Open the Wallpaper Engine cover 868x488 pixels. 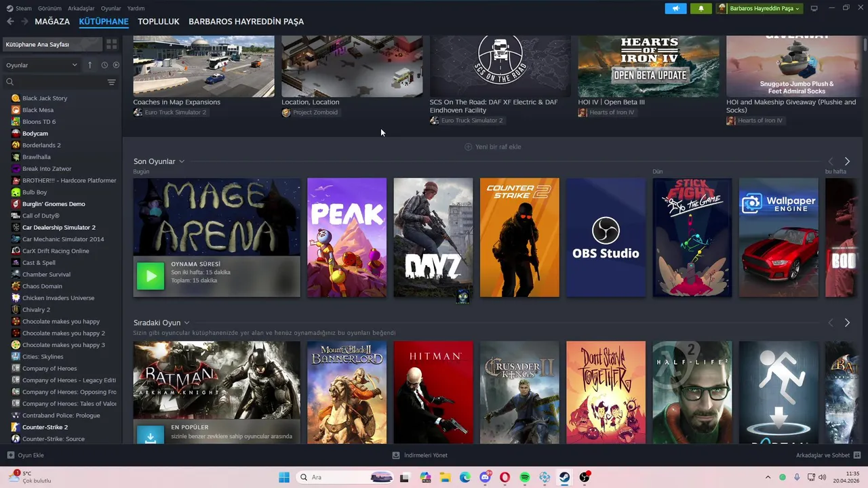coord(778,237)
